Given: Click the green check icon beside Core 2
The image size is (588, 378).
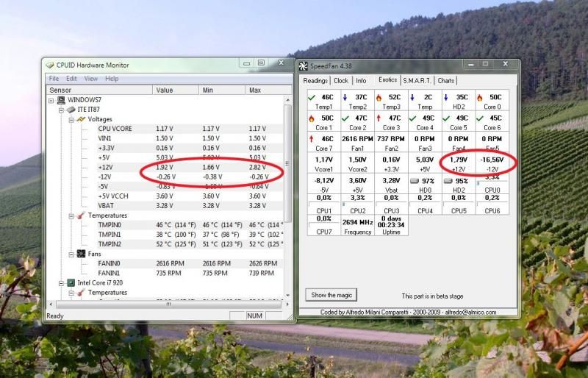Looking at the screenshot, I should tap(345, 118).
